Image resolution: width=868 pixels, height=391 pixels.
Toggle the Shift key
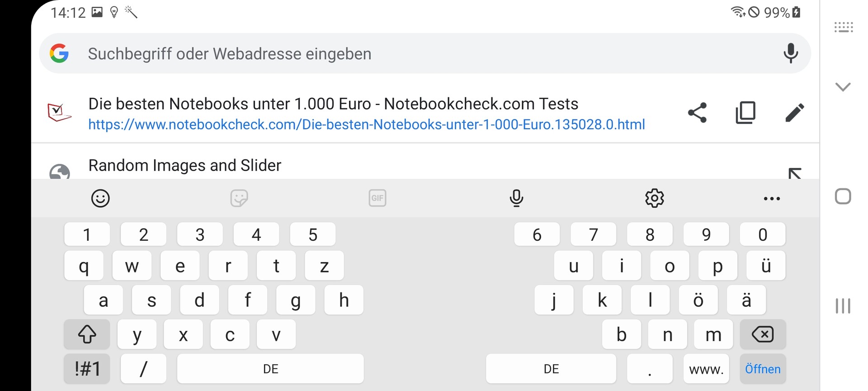click(87, 334)
